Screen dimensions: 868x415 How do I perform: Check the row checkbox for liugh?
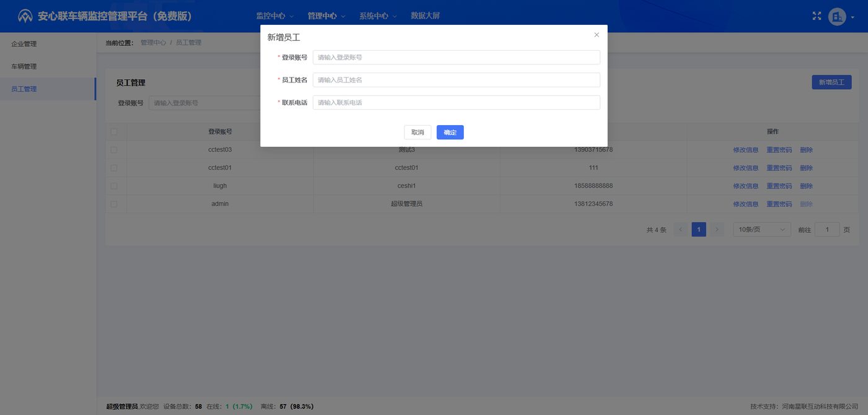113,186
